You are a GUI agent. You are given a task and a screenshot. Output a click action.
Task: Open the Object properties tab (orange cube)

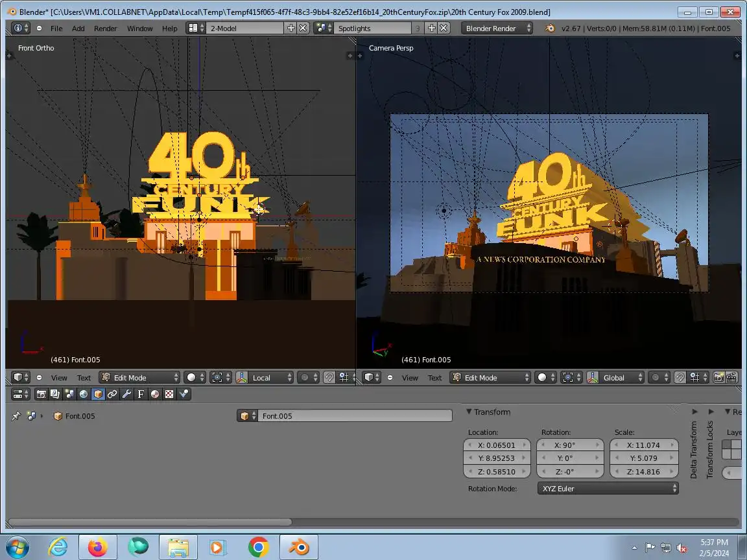[98, 394]
